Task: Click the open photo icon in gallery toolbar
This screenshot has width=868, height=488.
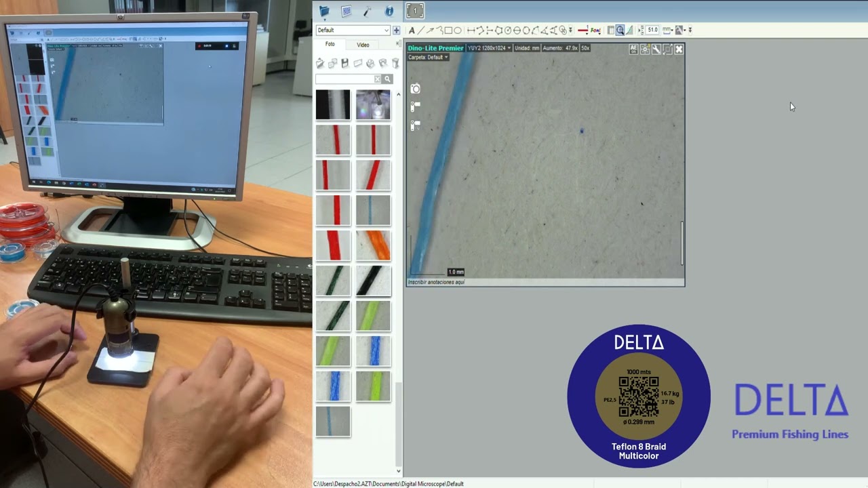Action: tap(320, 63)
